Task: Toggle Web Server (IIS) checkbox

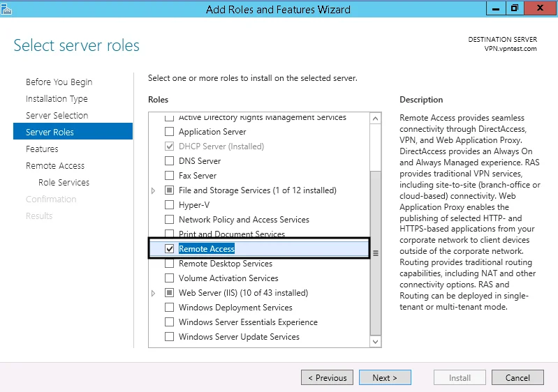Action: (170, 293)
